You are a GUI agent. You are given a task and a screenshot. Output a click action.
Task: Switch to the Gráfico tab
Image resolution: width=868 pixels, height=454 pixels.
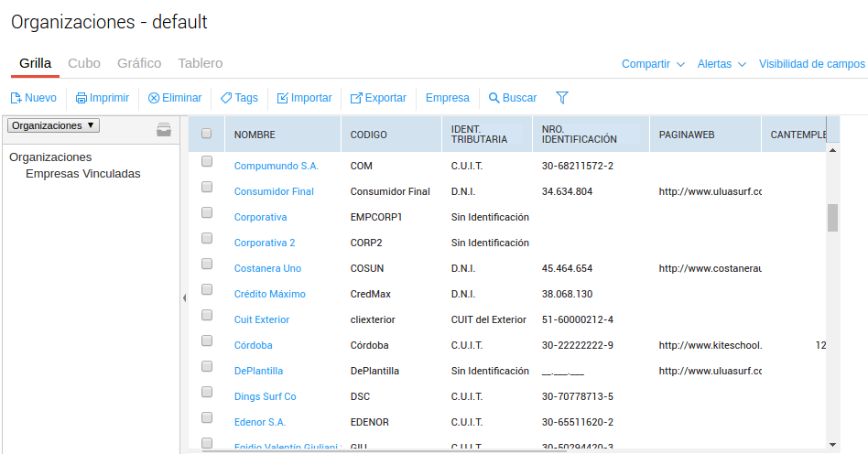click(x=139, y=63)
